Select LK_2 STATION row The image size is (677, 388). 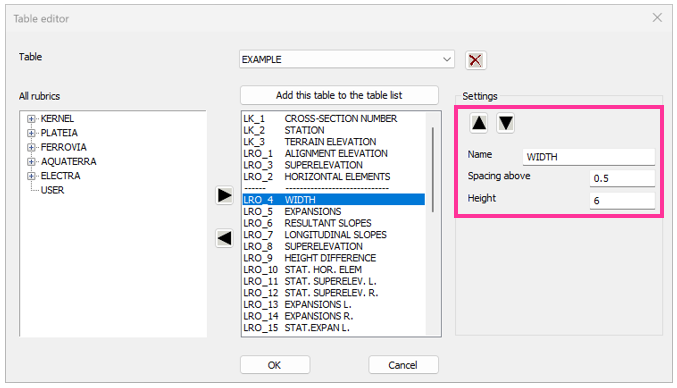coord(333,130)
